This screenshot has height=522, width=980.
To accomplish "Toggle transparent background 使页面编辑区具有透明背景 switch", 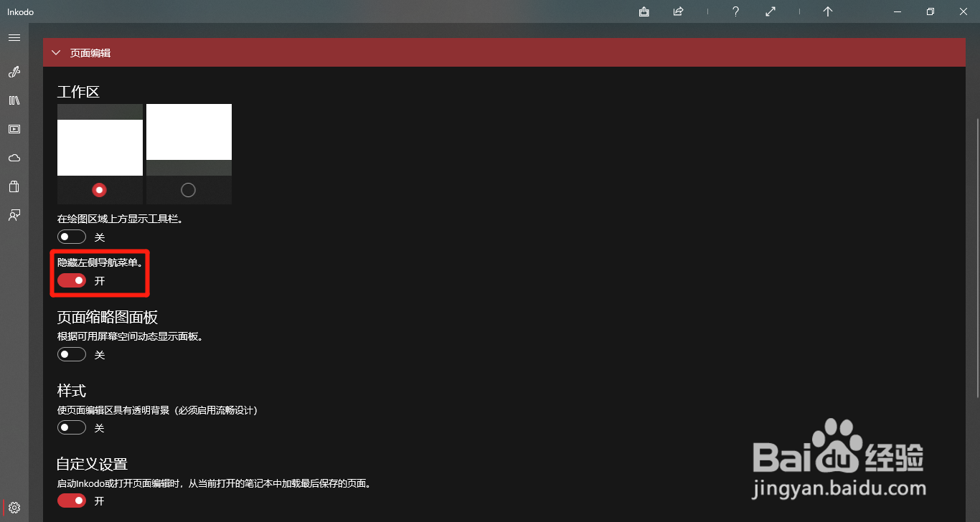I will point(72,427).
